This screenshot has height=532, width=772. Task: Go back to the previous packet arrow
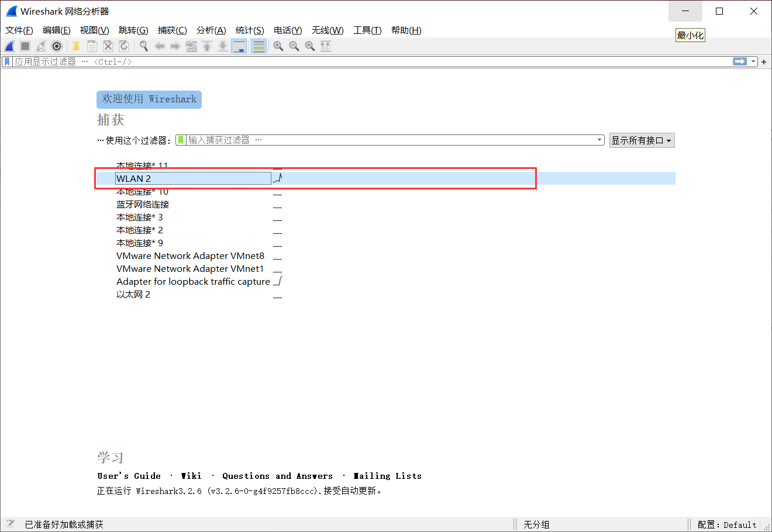click(159, 46)
